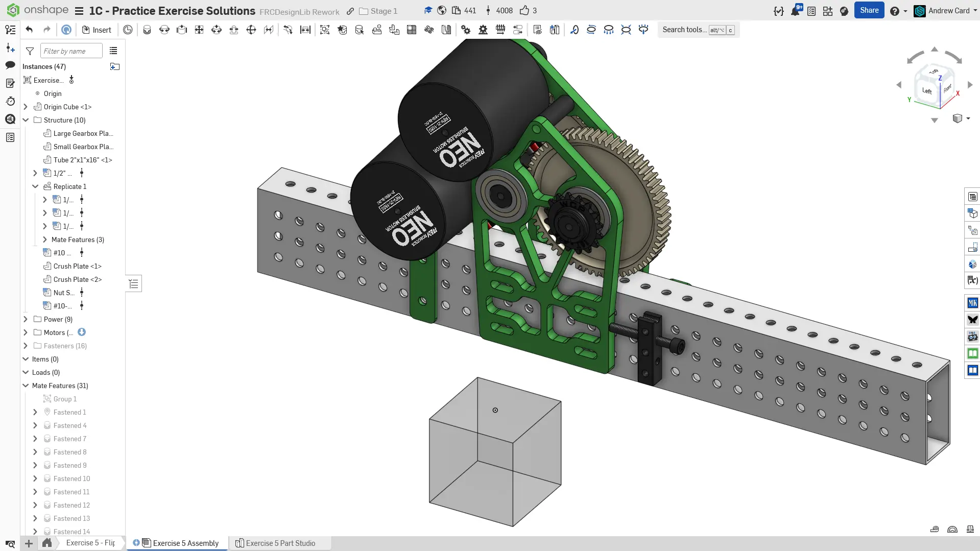Screen dimensions: 980x551
Task: Open the help question mark menu
Action: (x=894, y=11)
